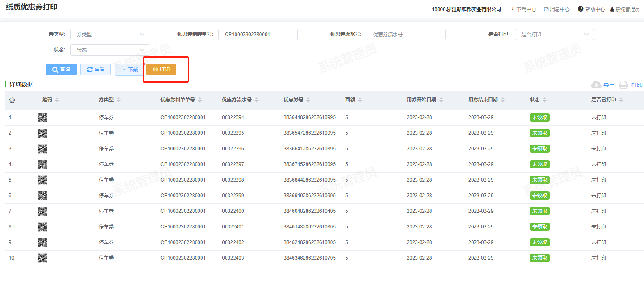Click start date 2023-02-28 in row 6
644x290 pixels.
[419, 196]
